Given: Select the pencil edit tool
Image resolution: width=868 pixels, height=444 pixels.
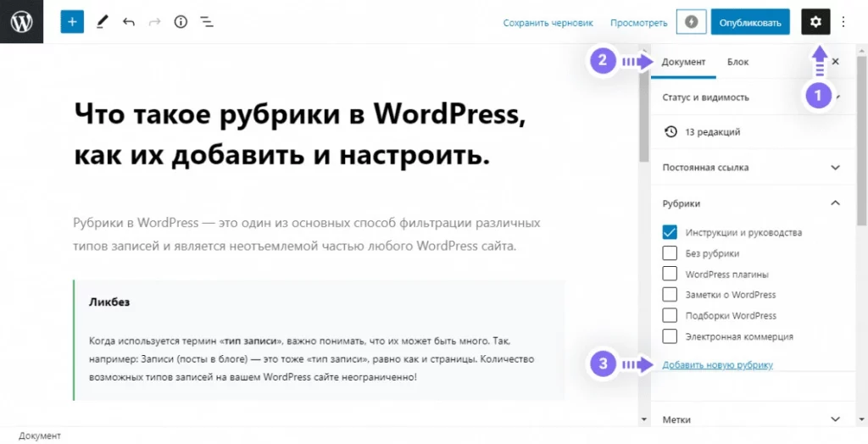Looking at the screenshot, I should tap(102, 22).
